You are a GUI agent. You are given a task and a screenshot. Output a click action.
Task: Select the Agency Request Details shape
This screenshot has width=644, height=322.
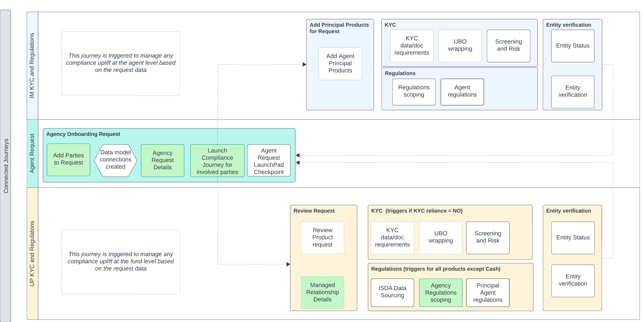[x=162, y=160]
